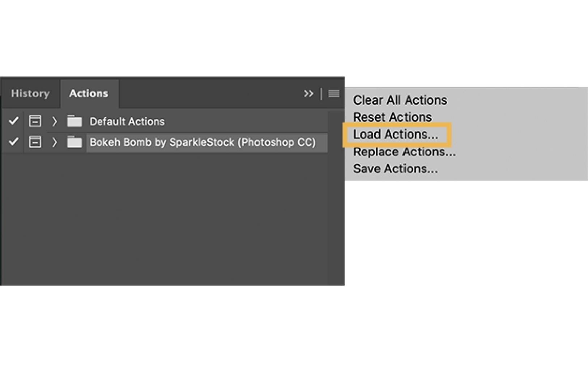Expand the Default Actions set
The height and width of the screenshot is (391, 588).
[55, 122]
